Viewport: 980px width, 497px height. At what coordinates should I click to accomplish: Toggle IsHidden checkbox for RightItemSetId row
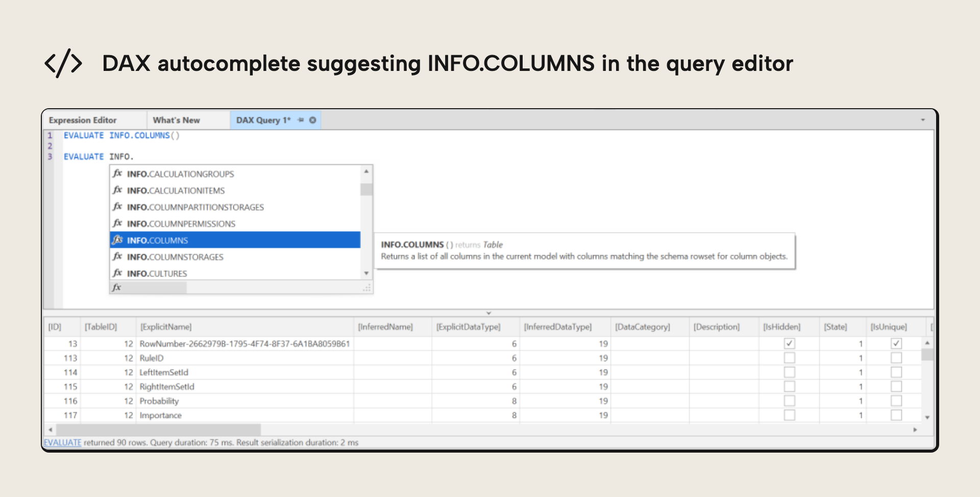(790, 386)
